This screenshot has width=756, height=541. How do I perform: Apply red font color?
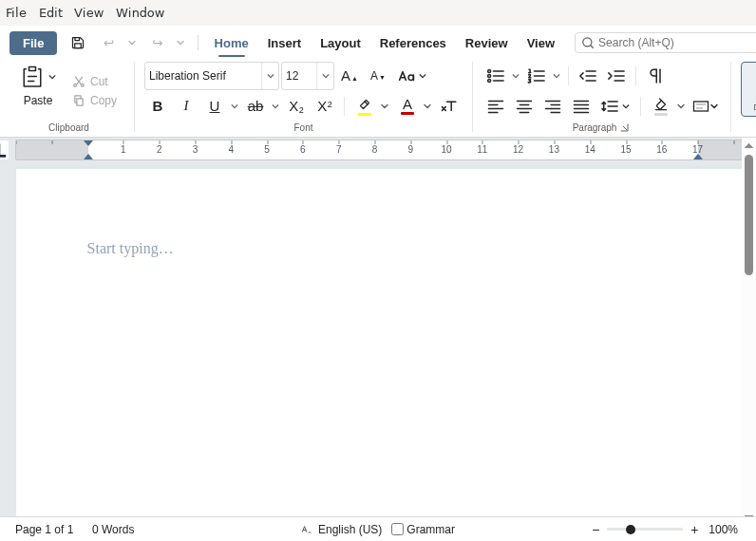(x=407, y=106)
